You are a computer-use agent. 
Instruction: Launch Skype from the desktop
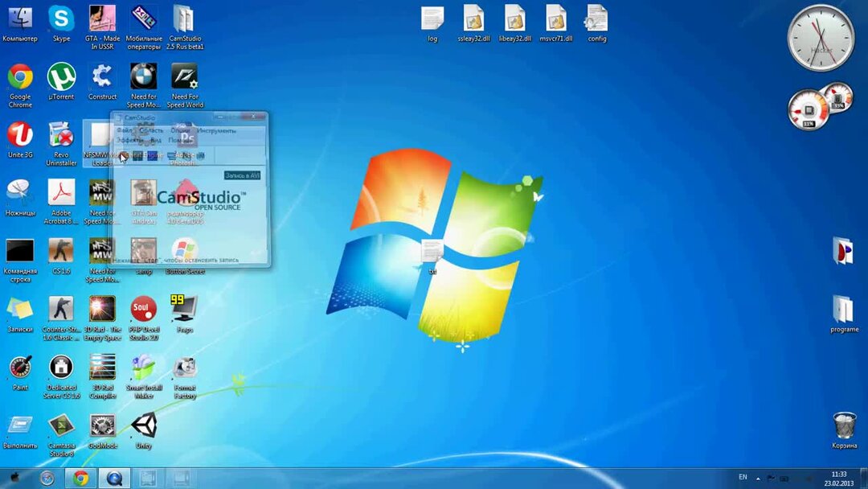pos(61,23)
